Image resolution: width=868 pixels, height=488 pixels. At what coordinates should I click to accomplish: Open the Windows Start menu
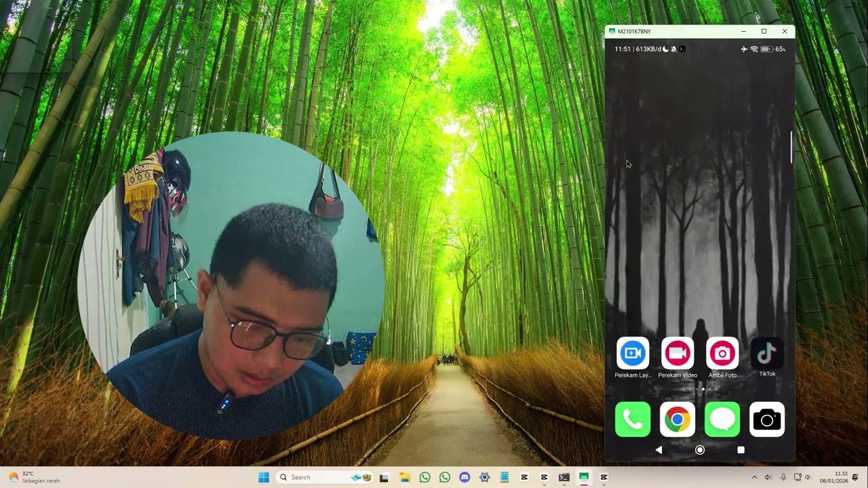pos(264,477)
